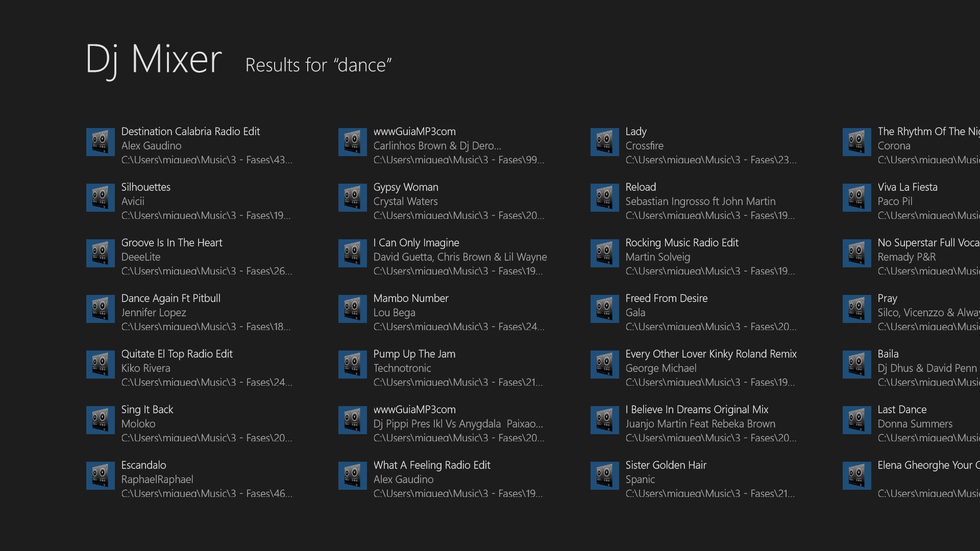980x551 pixels.
Task: Click the cassette icon next to Last Dance
Action: click(x=856, y=419)
